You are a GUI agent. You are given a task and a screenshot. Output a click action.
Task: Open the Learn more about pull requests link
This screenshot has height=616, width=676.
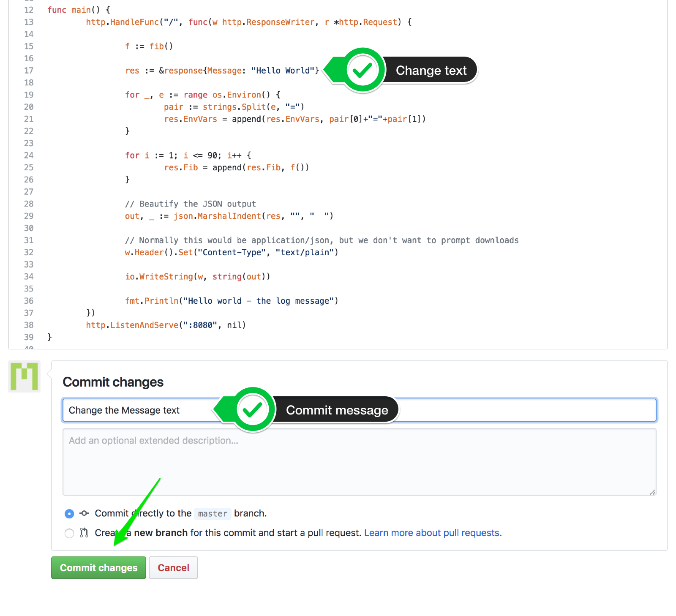click(432, 533)
